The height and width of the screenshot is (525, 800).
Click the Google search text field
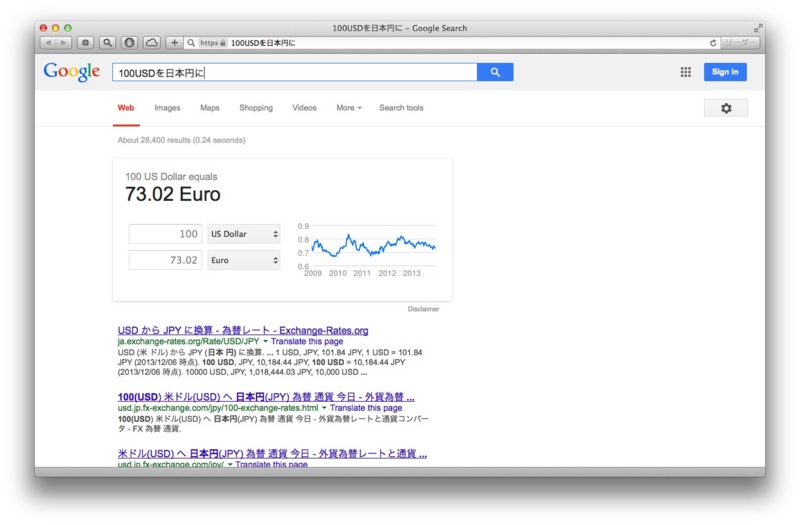[x=294, y=72]
